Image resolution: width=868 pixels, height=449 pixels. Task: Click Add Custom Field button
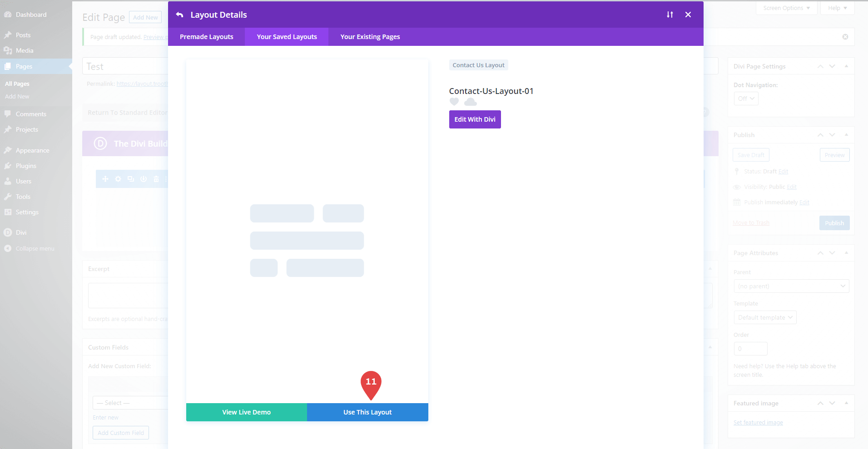point(121,433)
